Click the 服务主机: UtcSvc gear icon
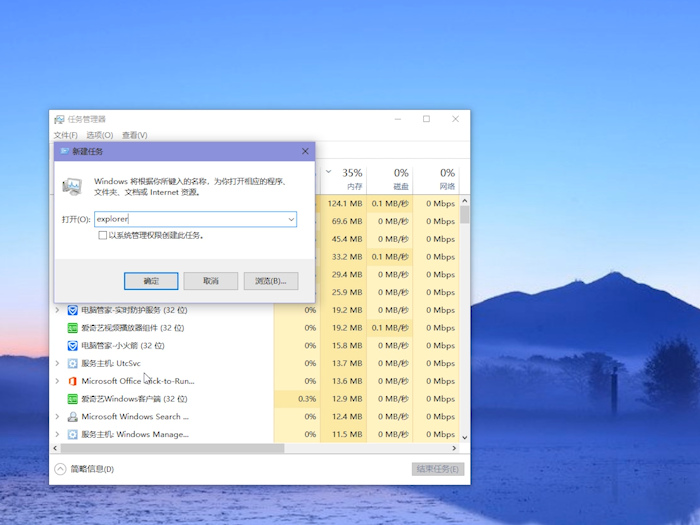Screen dimensions: 700x525 pyautogui.click(x=72, y=363)
